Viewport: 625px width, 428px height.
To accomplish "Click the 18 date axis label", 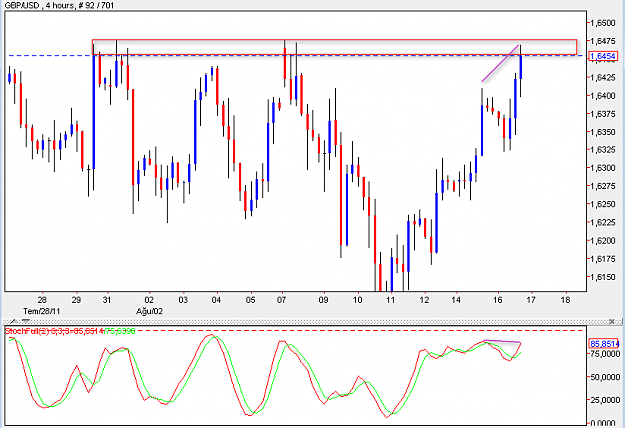I will click(x=565, y=300).
